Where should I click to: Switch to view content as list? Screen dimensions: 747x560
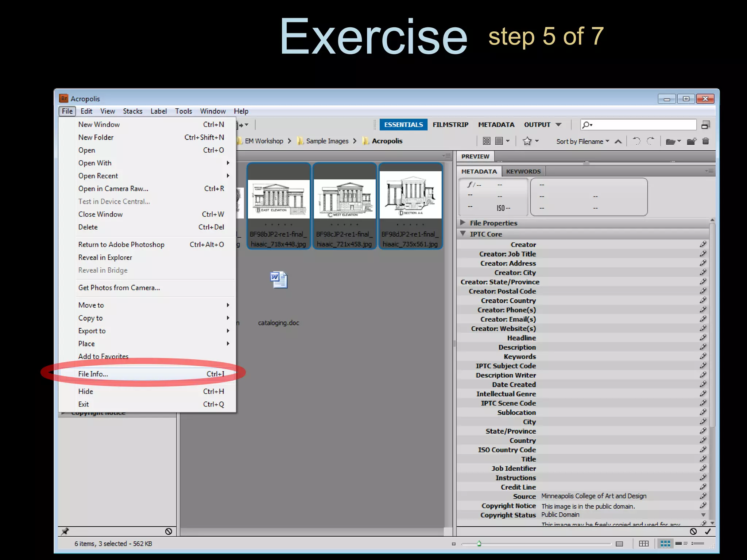click(697, 544)
